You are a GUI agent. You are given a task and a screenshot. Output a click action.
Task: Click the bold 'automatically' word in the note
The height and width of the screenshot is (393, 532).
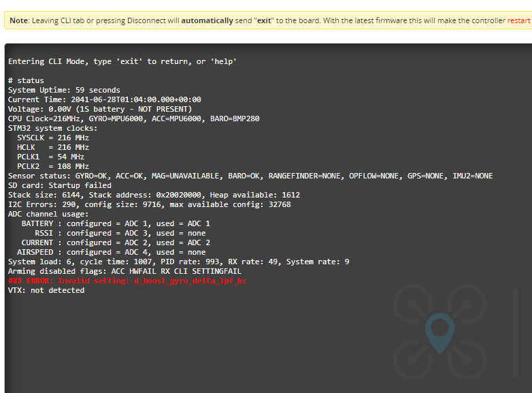point(207,20)
